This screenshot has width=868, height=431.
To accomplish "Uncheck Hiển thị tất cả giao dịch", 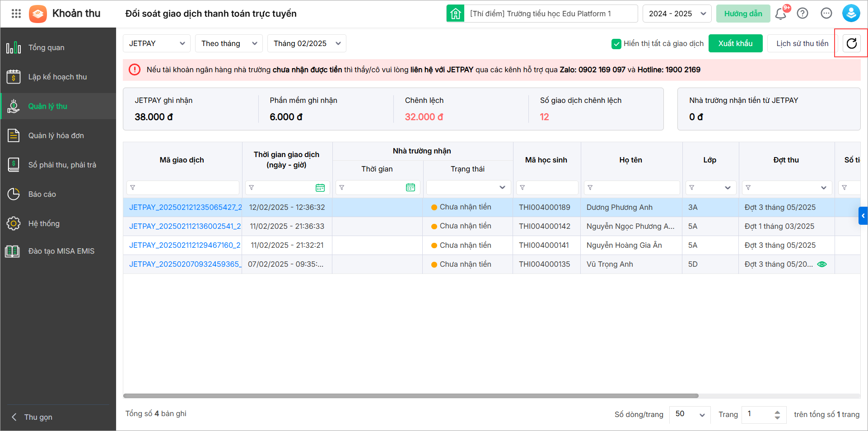I will pos(616,44).
